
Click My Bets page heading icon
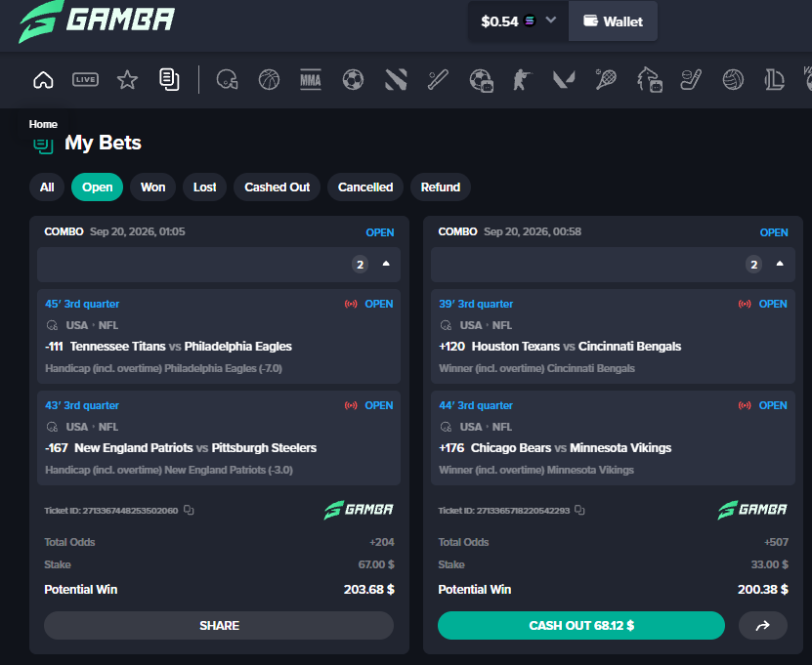tap(44, 145)
